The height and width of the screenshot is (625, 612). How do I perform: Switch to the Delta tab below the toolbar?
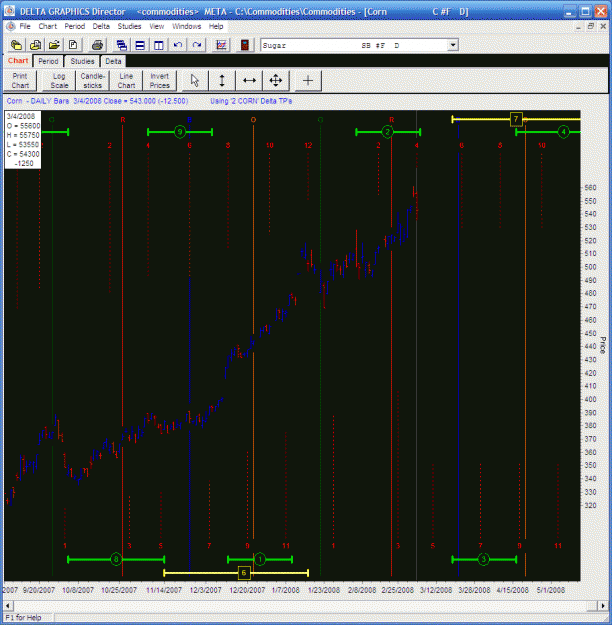point(113,61)
